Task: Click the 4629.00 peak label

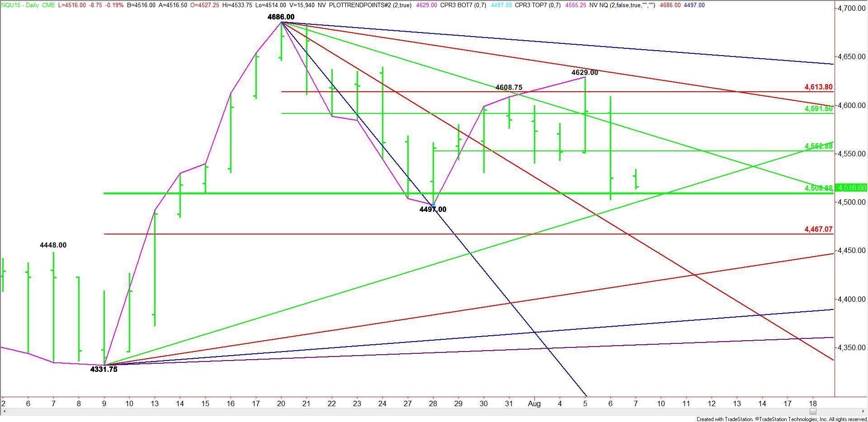Action: tap(585, 72)
